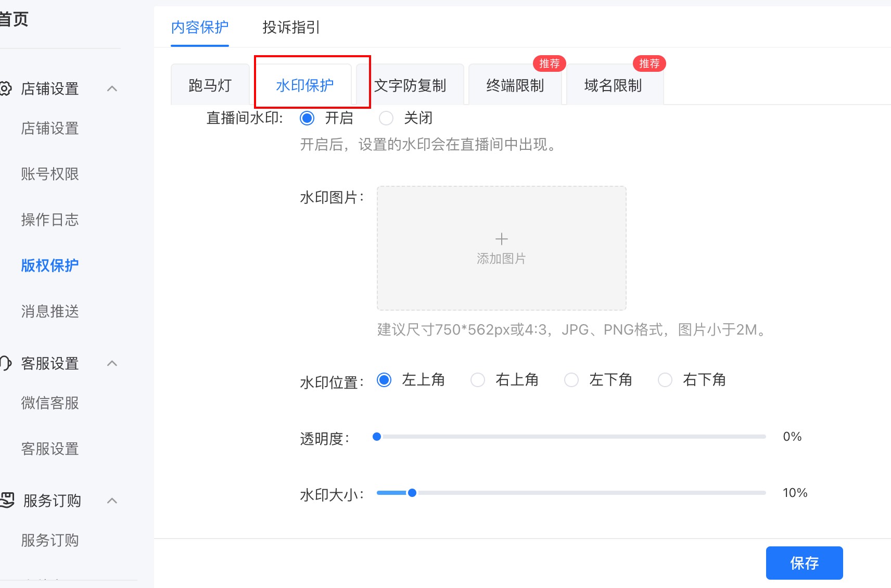Collapse the 客服设置 sidebar group
The image size is (891, 588).
(x=112, y=363)
